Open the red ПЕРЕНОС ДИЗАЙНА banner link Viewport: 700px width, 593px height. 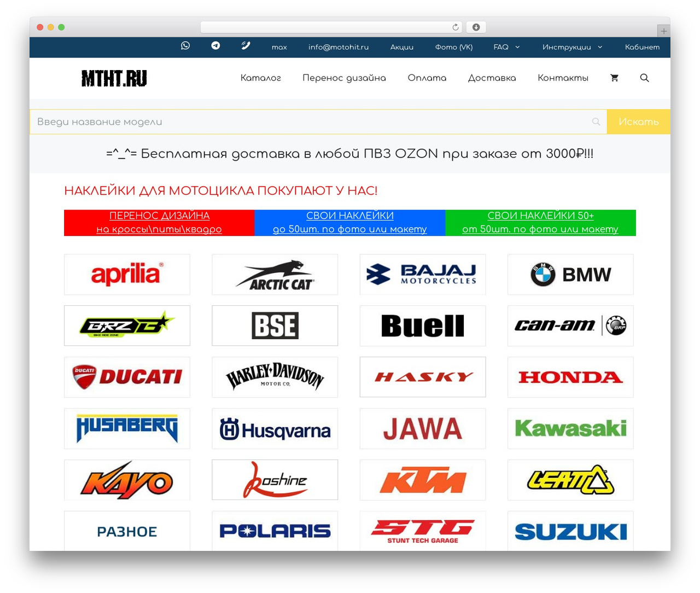click(159, 223)
